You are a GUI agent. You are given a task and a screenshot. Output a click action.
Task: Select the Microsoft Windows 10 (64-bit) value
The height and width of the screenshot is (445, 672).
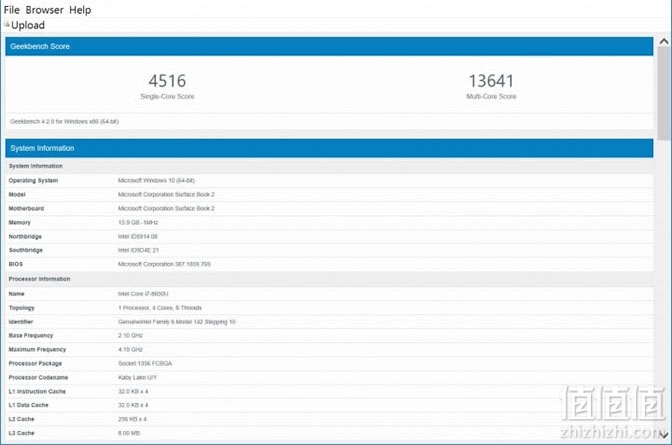coord(156,181)
